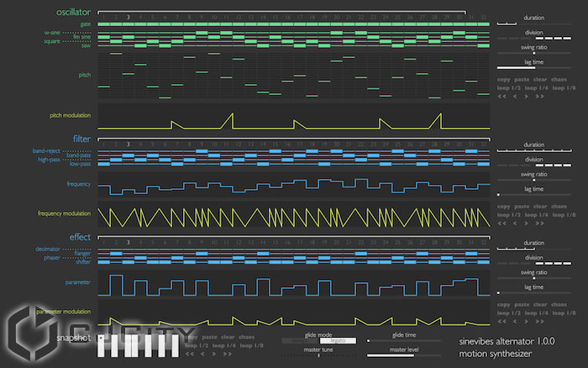588x368 pixels.
Task: Set oscillator to loop 1/8
Action: (564, 88)
